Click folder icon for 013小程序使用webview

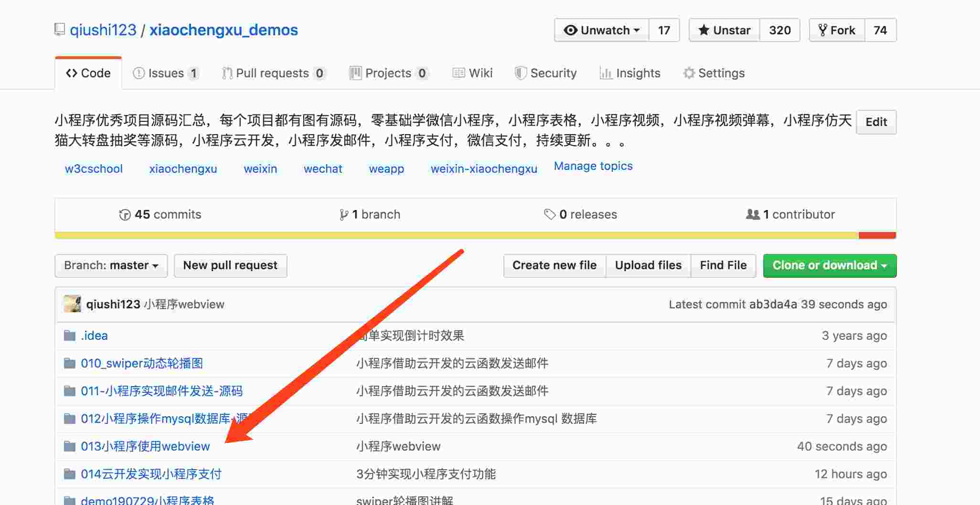(x=70, y=446)
